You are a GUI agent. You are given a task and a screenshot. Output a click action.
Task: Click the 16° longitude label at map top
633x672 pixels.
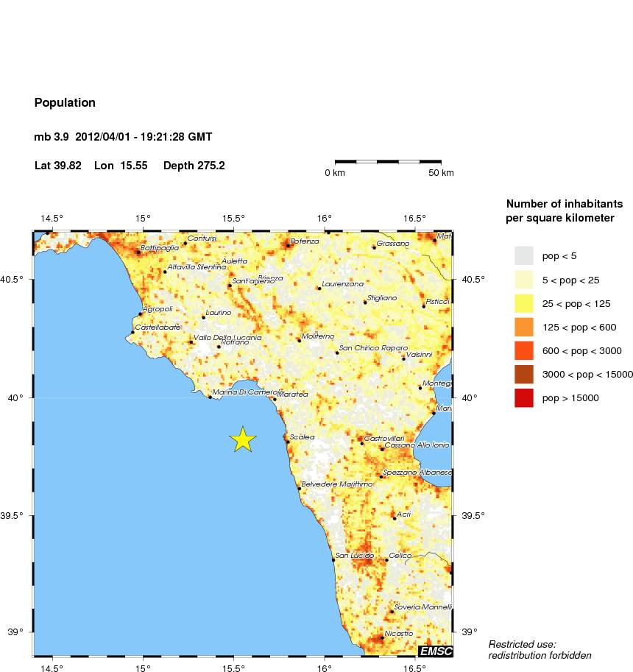[322, 218]
